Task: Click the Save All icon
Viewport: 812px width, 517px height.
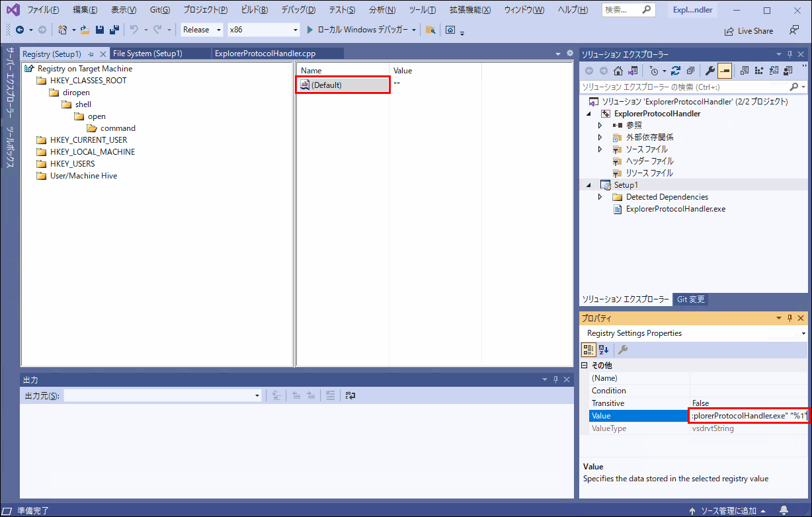Action: pyautogui.click(x=114, y=30)
